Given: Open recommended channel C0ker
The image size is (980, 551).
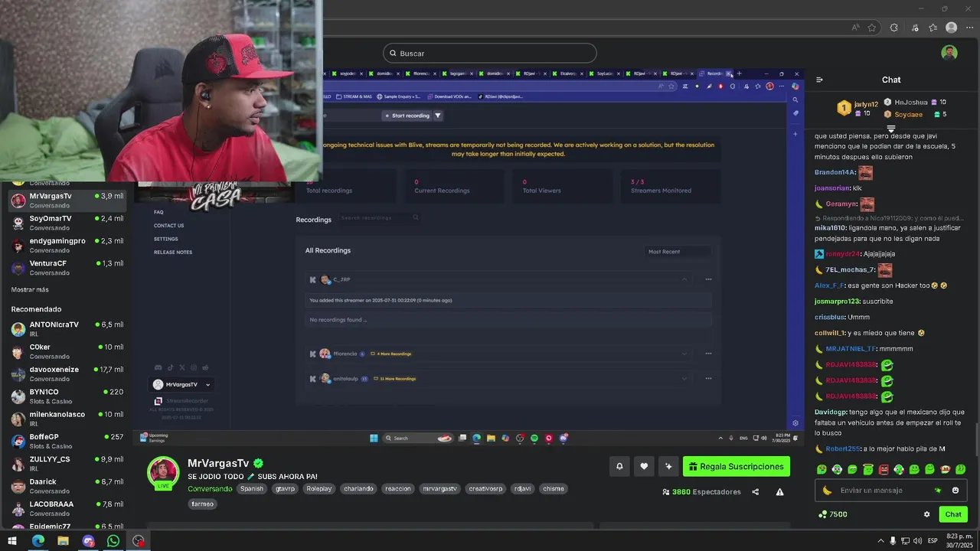Looking at the screenshot, I should point(67,351).
